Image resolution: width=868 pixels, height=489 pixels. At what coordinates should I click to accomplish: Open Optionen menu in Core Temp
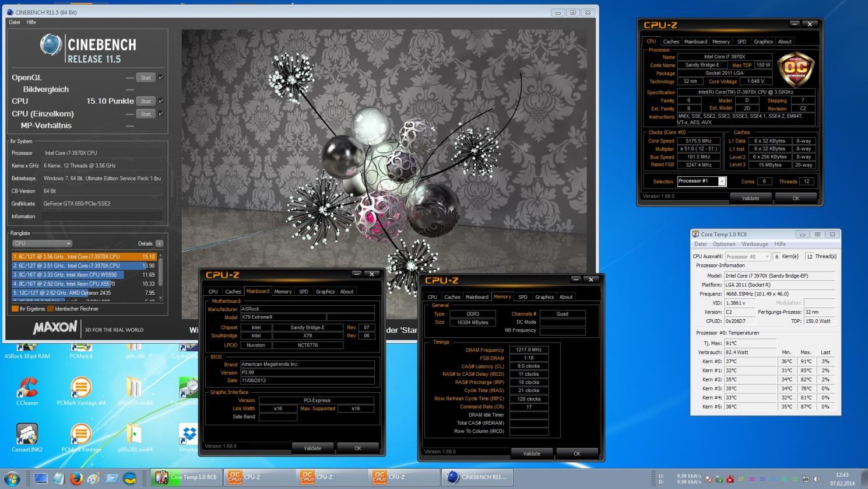(724, 244)
